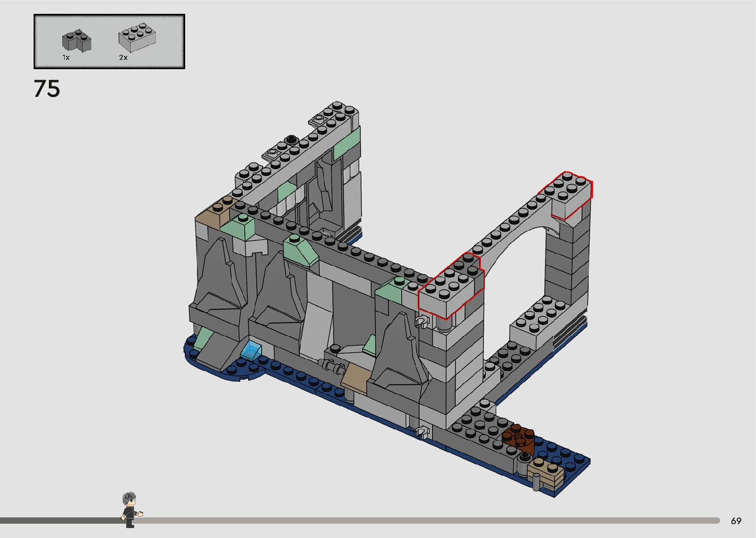This screenshot has height=538, width=756.
Task: Click the dark gray corner brick in parts box
Action: pos(77,41)
